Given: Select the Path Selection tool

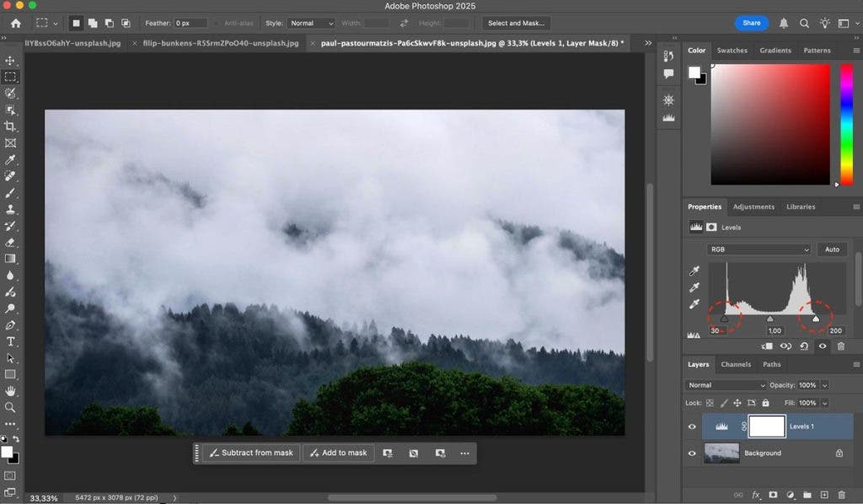Looking at the screenshot, I should coord(10,357).
